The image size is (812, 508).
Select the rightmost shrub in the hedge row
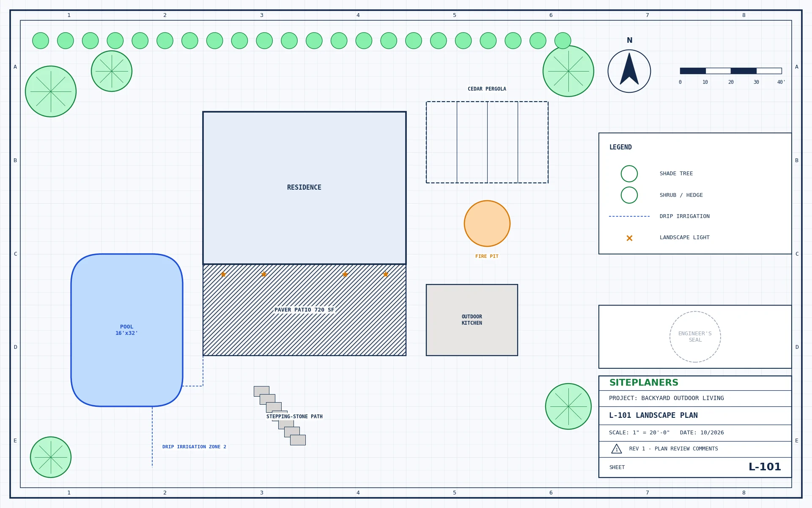[563, 41]
